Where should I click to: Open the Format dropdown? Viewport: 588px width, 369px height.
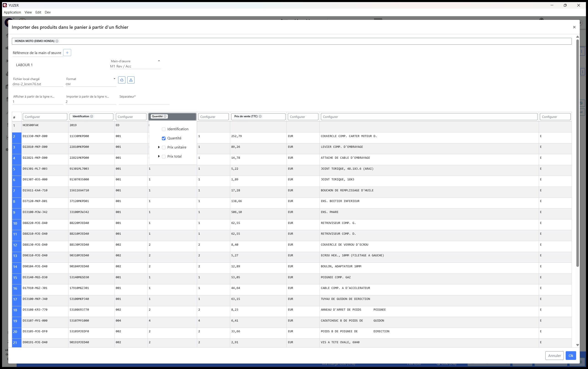pyautogui.click(x=114, y=79)
